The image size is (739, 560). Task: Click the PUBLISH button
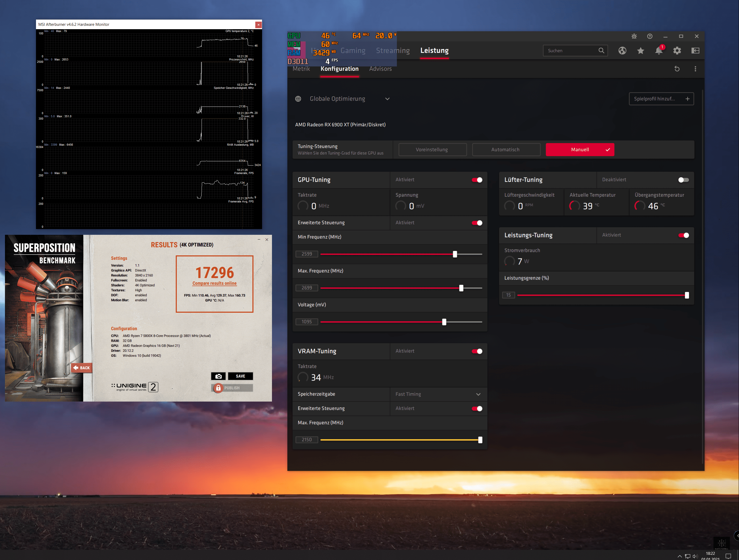pyautogui.click(x=232, y=388)
